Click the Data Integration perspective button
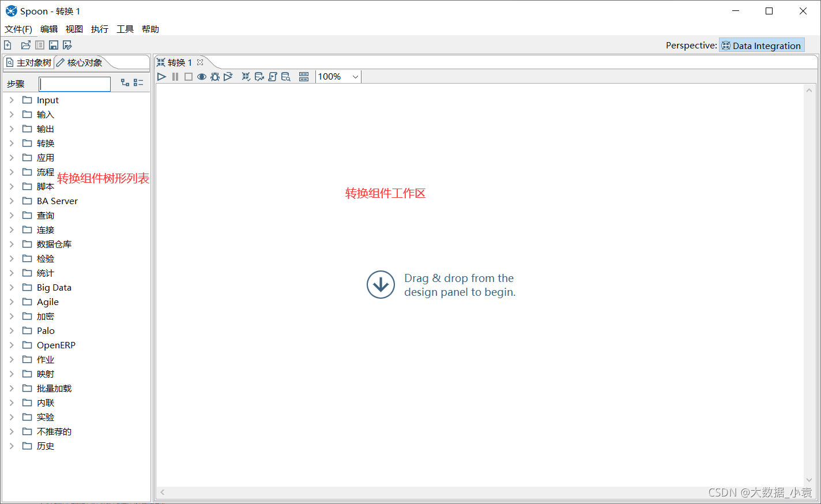Screen dimensions: 821x504 pos(762,46)
